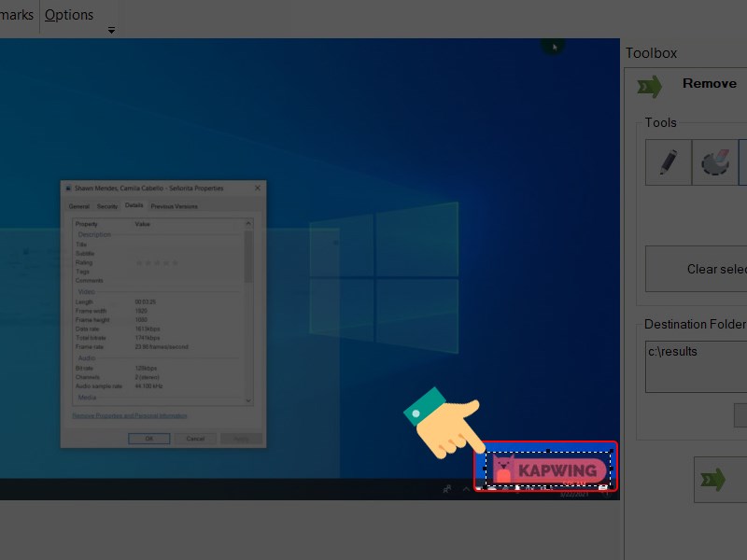Open the Options menu
747x560 pixels.
coord(69,15)
